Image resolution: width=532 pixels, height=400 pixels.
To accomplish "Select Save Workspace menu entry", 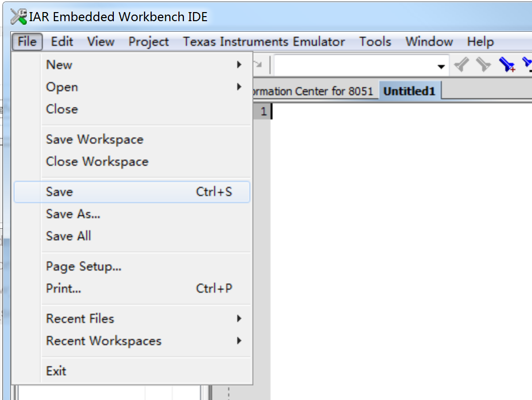I will 132,140.
